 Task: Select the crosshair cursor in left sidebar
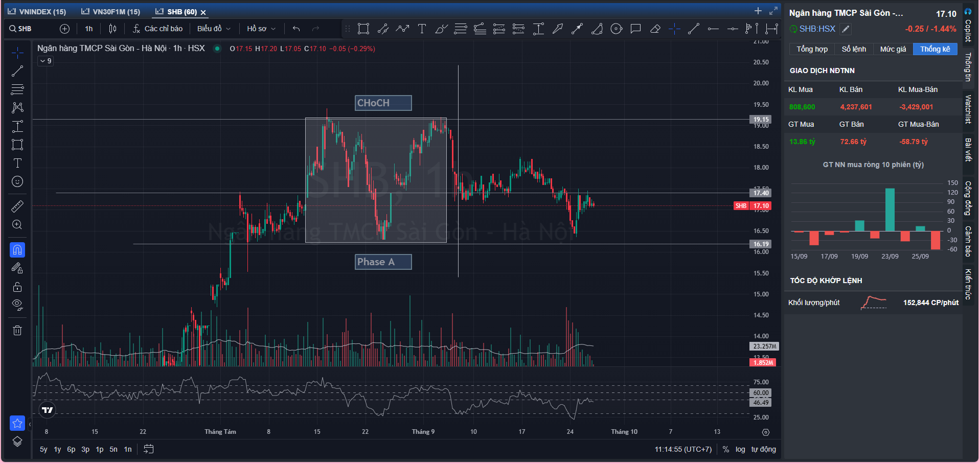tap(17, 52)
